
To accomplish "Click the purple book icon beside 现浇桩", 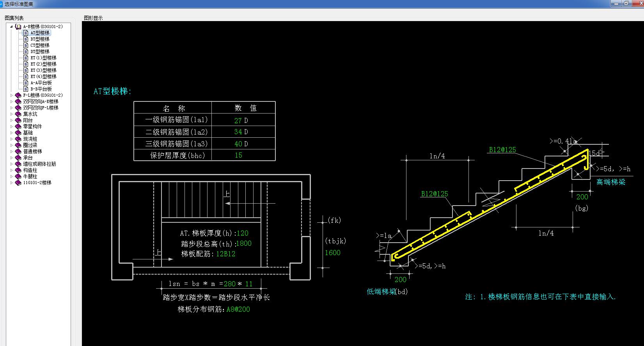I will click(x=18, y=139).
